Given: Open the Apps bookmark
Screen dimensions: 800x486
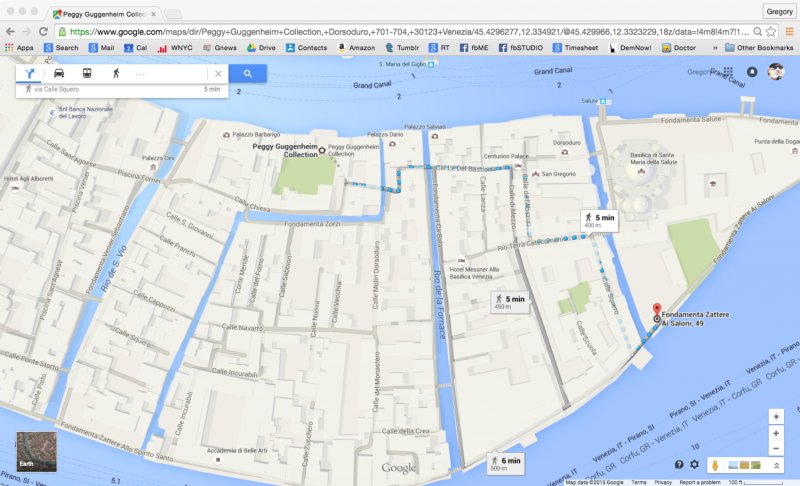Looking at the screenshot, I should point(19,47).
